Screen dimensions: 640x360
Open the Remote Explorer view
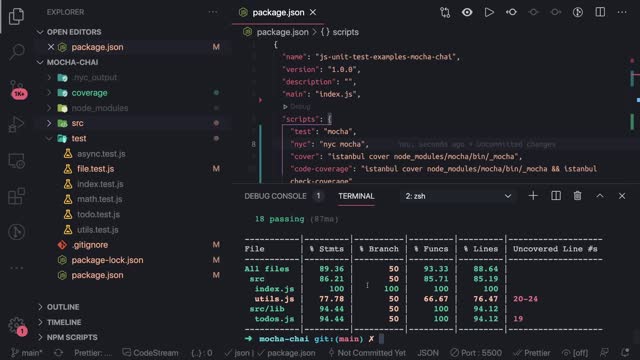point(16,160)
